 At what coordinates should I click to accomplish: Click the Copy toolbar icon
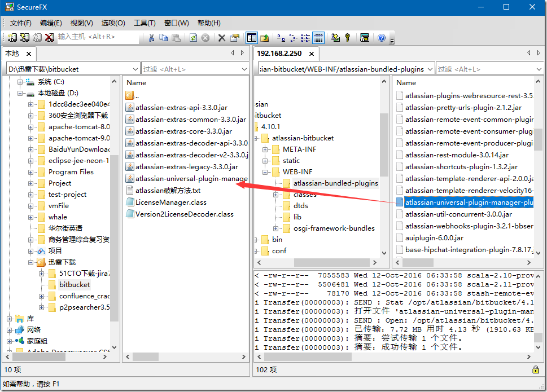(x=163, y=38)
